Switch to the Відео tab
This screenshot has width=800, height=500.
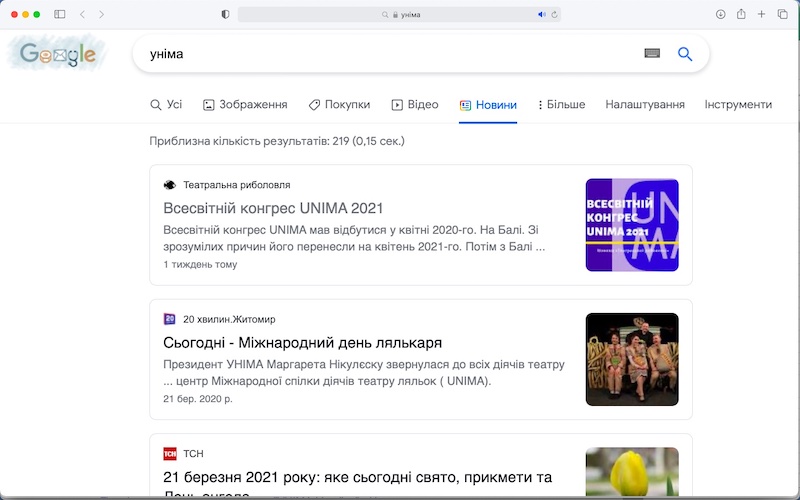[415, 105]
